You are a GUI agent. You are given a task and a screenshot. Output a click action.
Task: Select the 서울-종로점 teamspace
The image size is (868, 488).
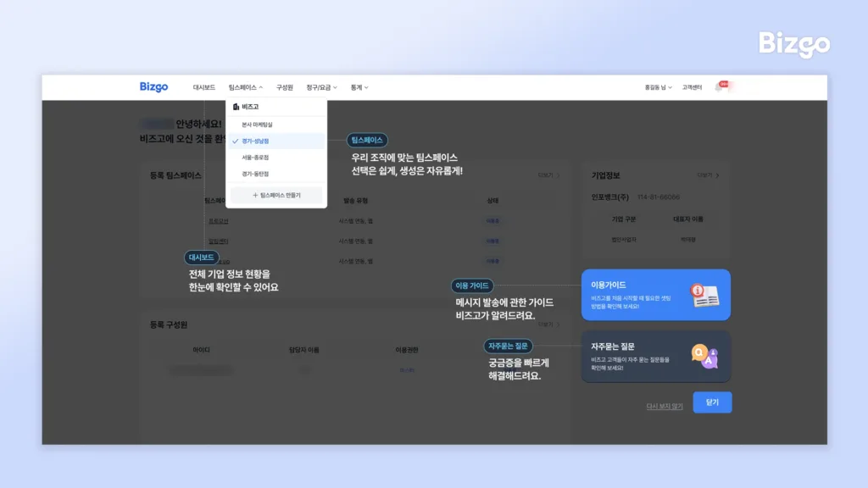click(276, 158)
